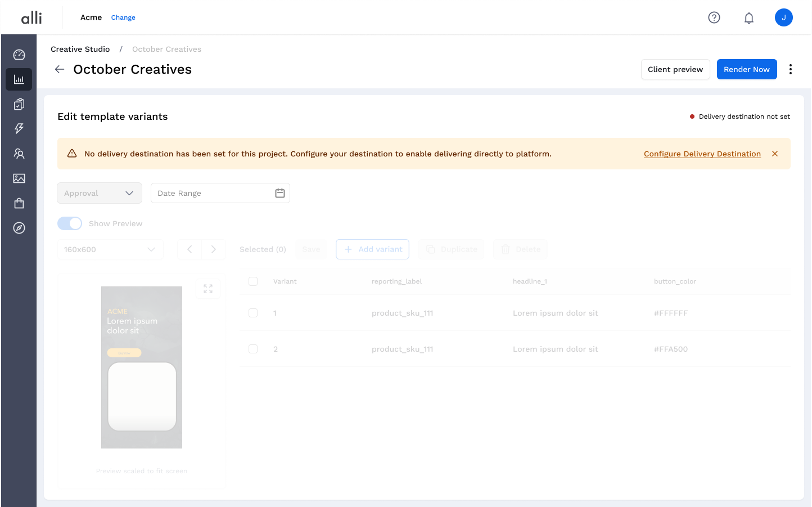Click the image gallery sidebar icon
Screen dimensions: 812x507
coord(19,178)
